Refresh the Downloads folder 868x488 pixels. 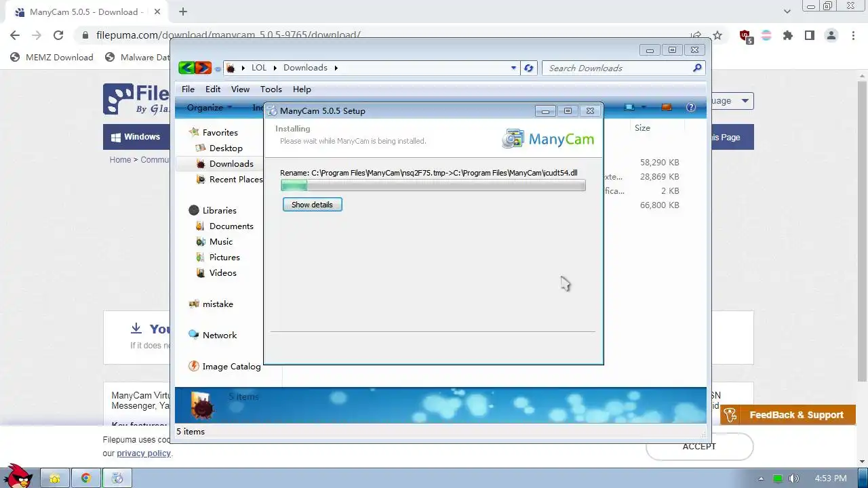point(529,68)
